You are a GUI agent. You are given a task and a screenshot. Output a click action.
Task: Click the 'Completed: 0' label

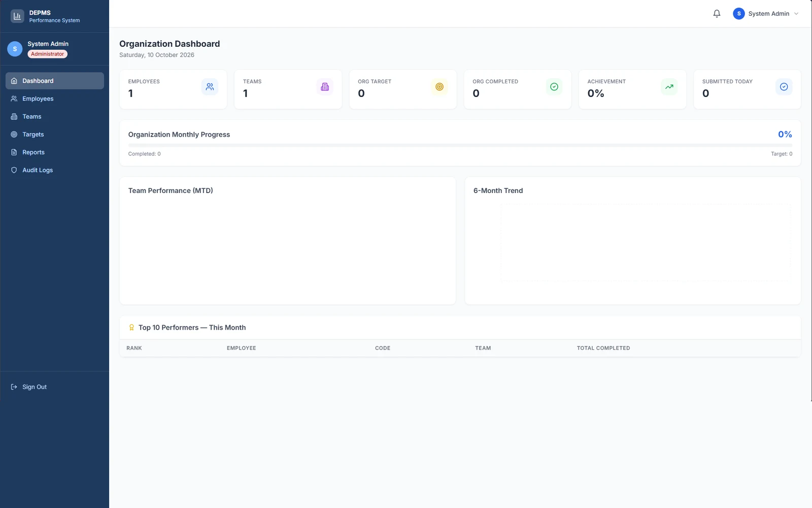[145, 154]
